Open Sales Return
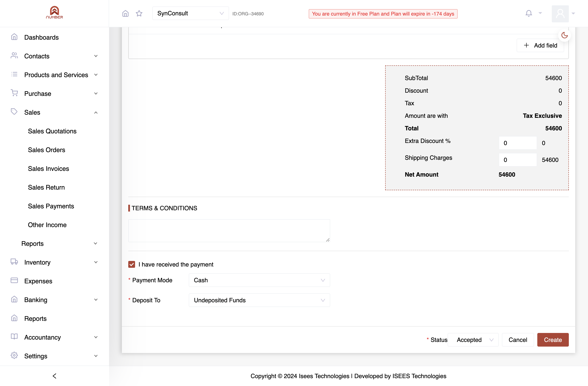The image size is (588, 386). point(46,187)
